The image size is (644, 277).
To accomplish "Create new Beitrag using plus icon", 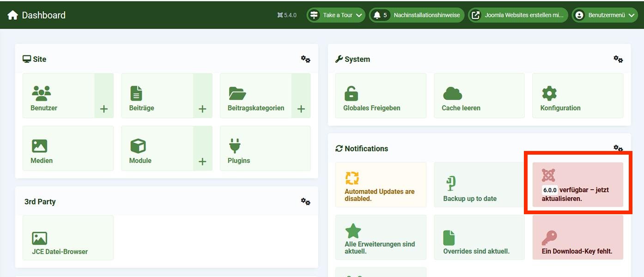I will (202, 109).
